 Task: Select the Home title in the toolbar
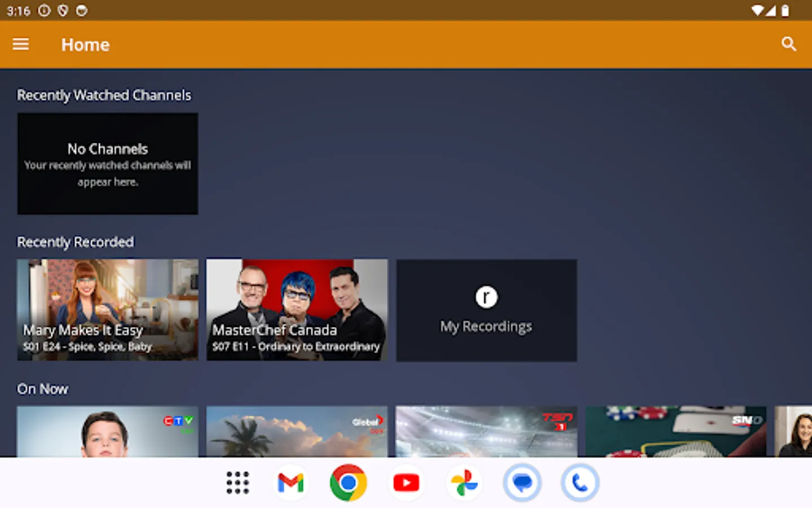pyautogui.click(x=85, y=45)
